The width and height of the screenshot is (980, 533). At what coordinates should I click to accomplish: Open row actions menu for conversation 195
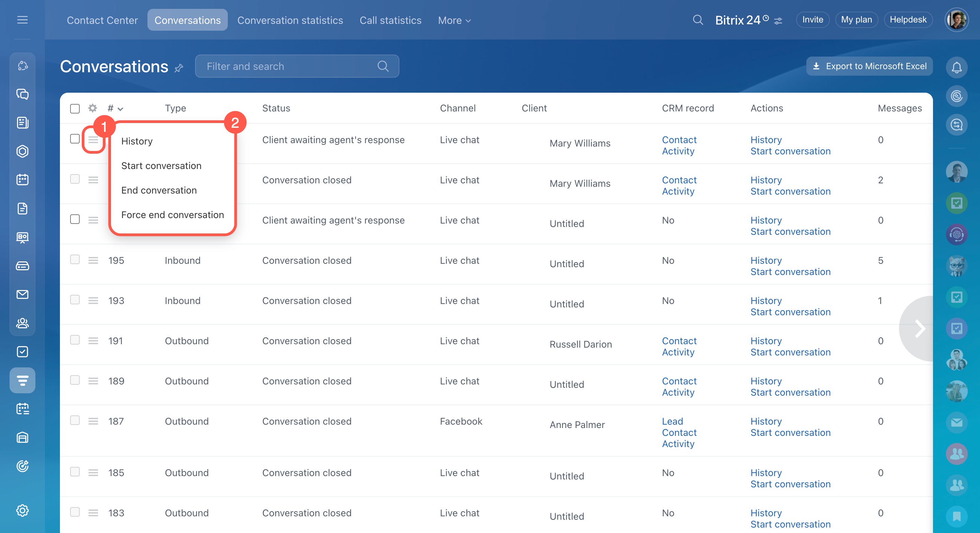click(93, 260)
